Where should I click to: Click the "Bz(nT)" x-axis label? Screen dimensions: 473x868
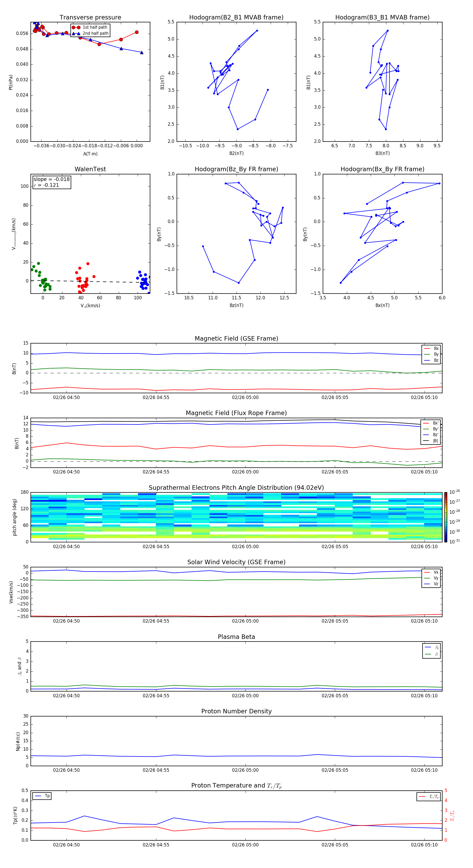(236, 305)
